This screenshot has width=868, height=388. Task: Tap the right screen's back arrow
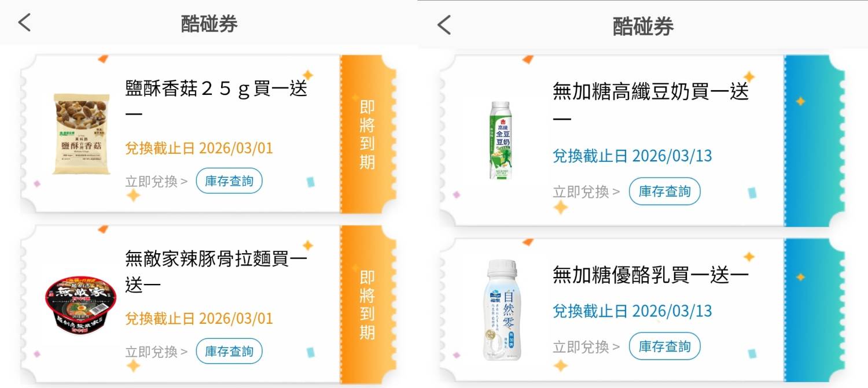point(444,25)
